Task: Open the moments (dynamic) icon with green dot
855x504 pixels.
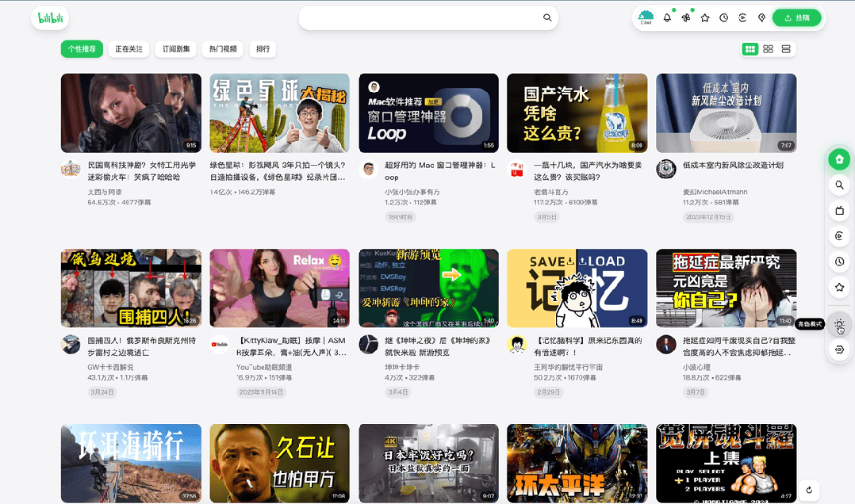Action: (686, 17)
